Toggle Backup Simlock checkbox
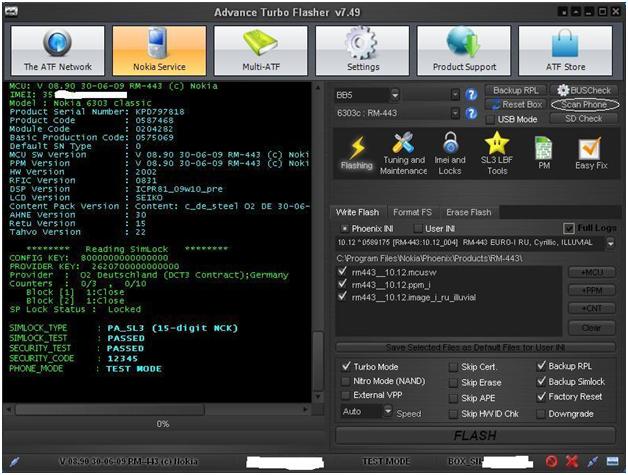Screen dimensions: 628x475 [541, 381]
